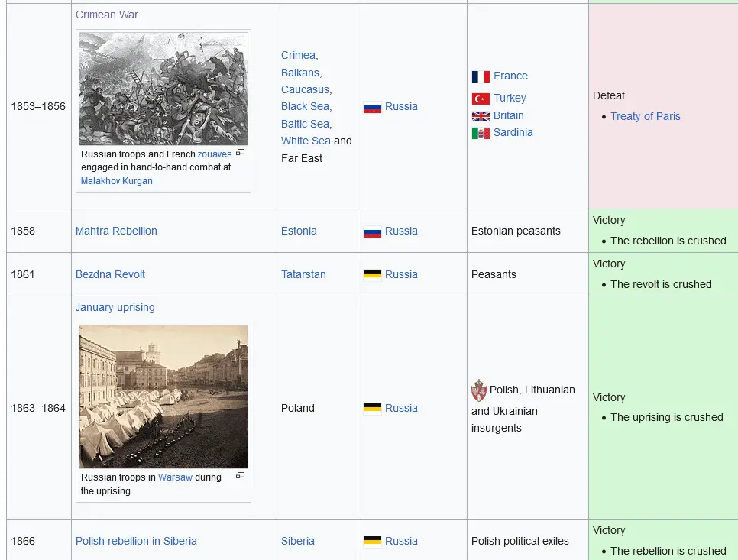This screenshot has height=560, width=738.
Task: Follow the Warsaw link in the photo caption
Action: coord(175,477)
